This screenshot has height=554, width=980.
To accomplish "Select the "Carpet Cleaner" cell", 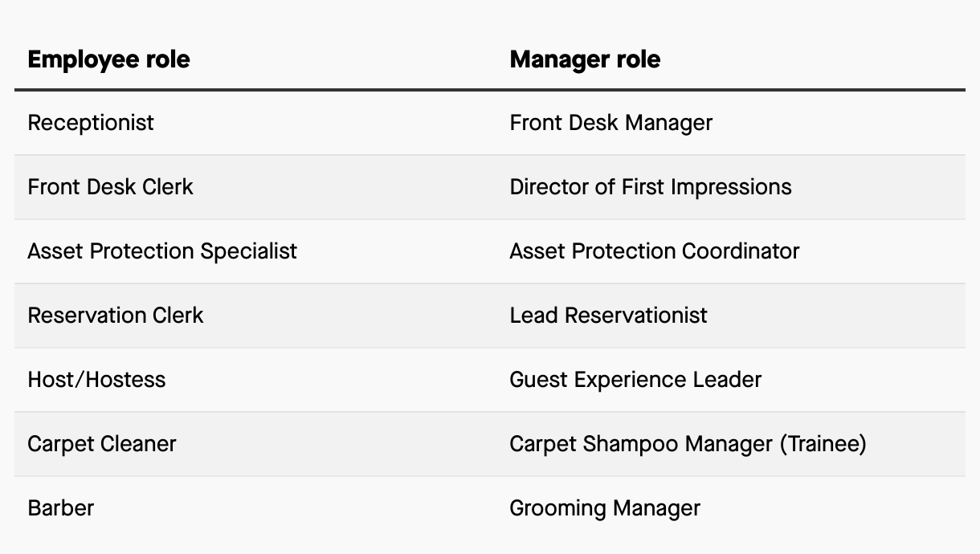I will pos(102,443).
